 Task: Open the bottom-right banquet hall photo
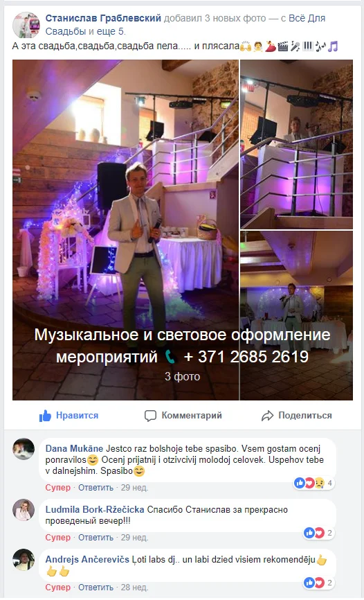coord(296,315)
